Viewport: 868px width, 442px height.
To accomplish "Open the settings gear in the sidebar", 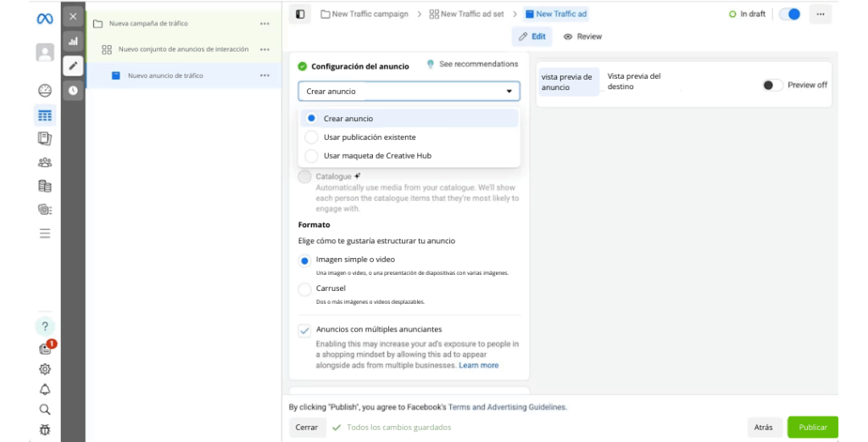I will 45,369.
